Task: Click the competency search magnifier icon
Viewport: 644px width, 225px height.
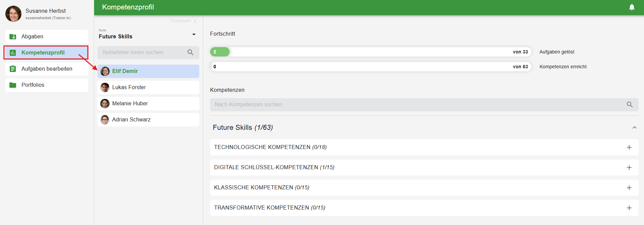Action: coord(630,105)
